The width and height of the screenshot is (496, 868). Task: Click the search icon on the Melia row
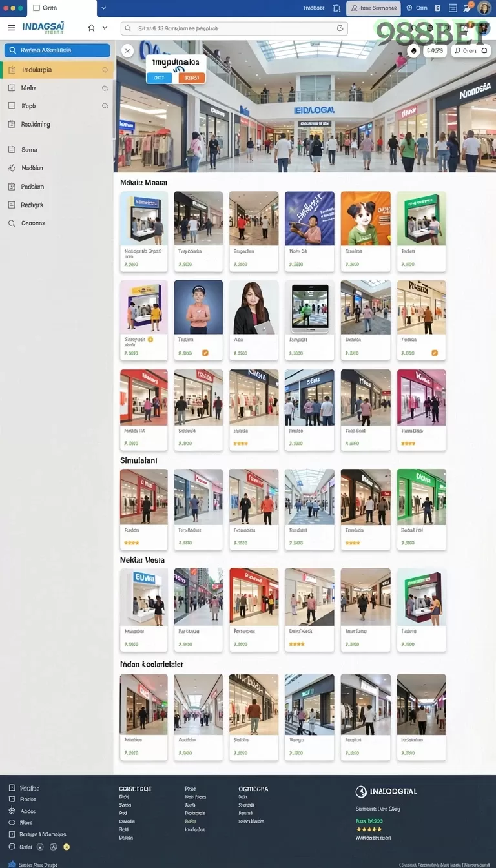tap(105, 88)
